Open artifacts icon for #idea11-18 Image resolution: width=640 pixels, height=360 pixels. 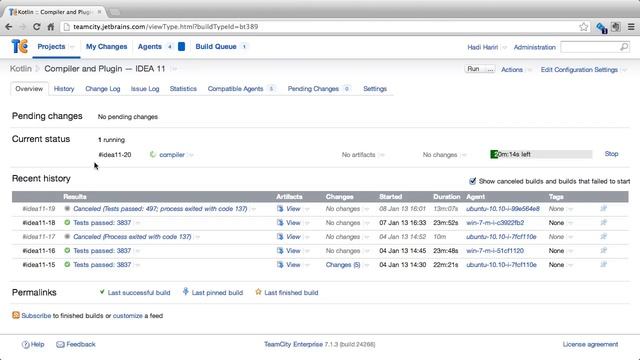280,222
